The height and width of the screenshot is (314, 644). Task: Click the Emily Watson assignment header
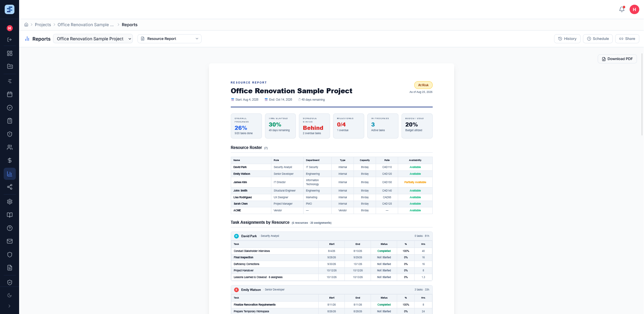coord(331,290)
